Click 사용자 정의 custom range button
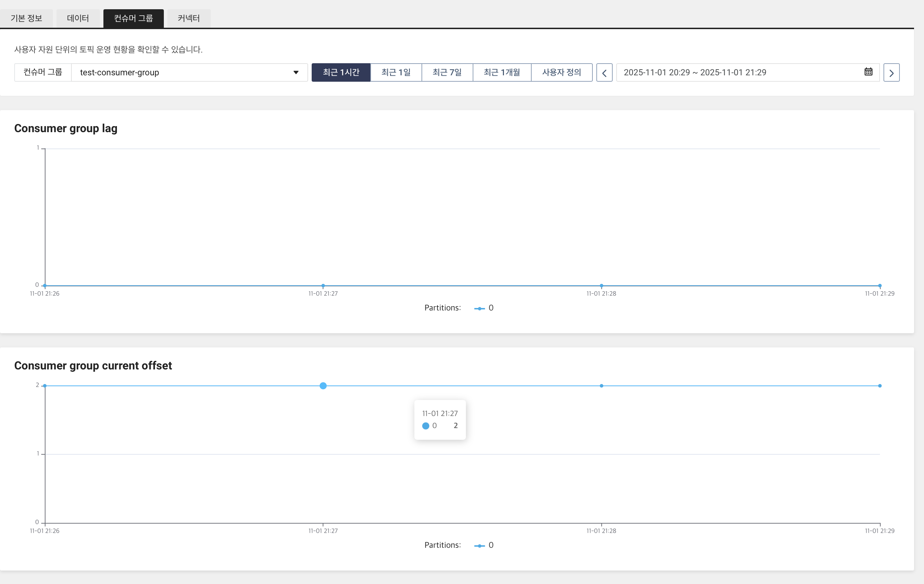924x584 pixels. pos(562,72)
